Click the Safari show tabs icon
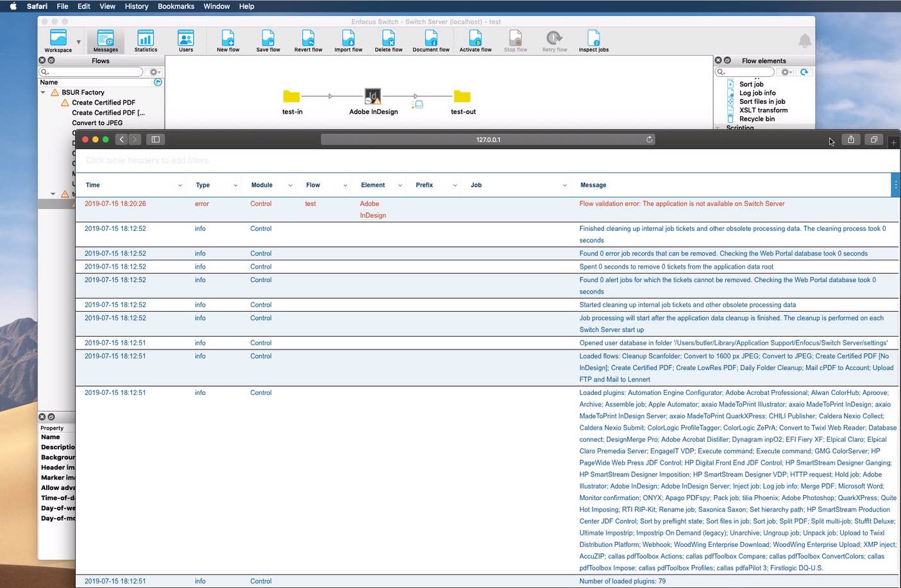The width and height of the screenshot is (901, 588). pyautogui.click(x=874, y=139)
